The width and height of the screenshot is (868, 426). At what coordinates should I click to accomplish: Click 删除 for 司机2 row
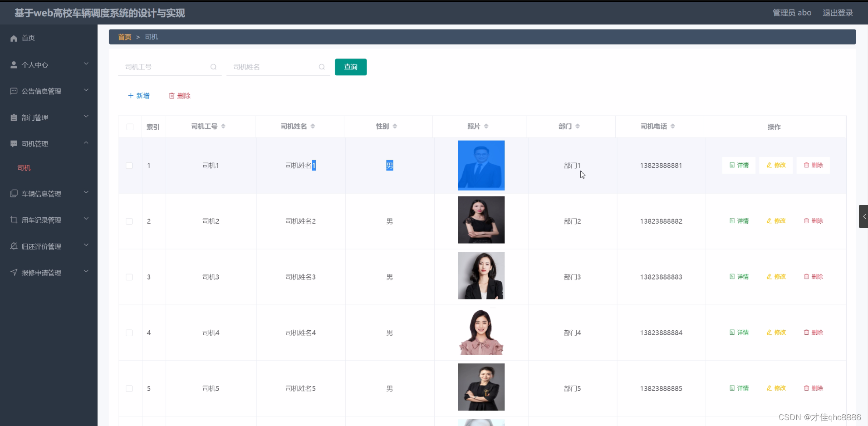pos(814,221)
